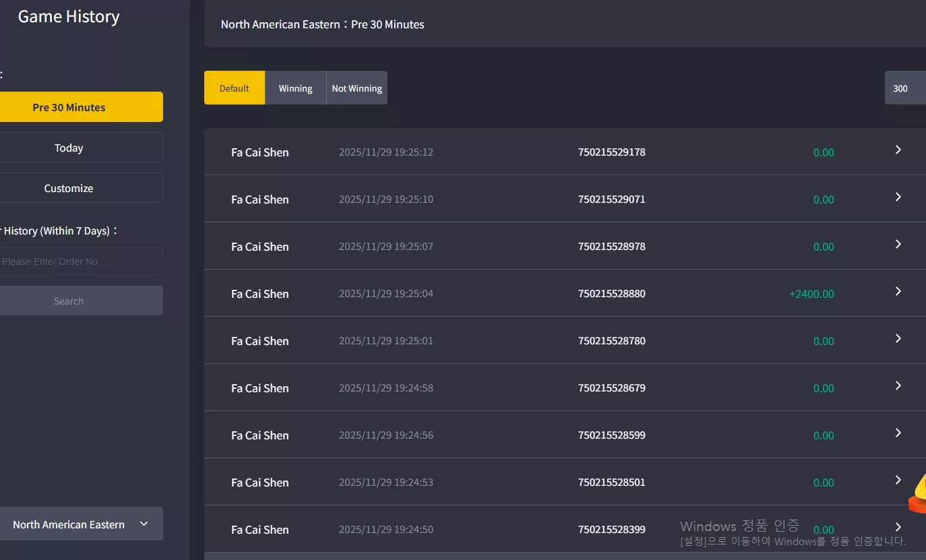
Task: Click the 0.00 amount for order 750215529178
Action: (824, 152)
